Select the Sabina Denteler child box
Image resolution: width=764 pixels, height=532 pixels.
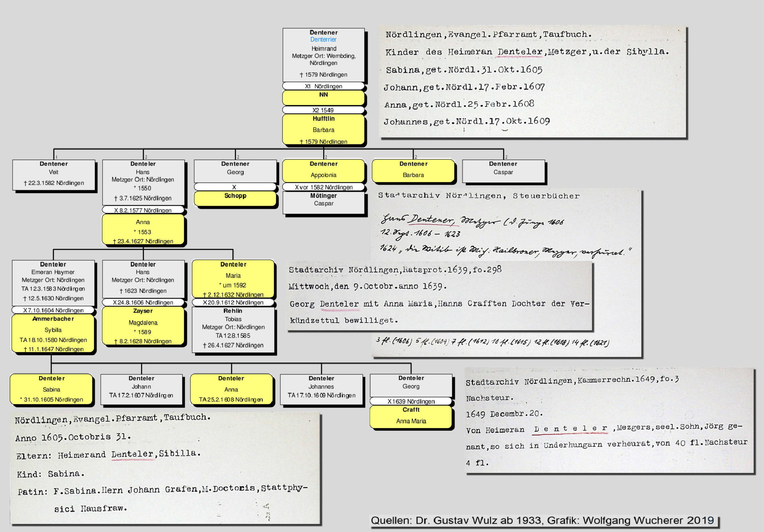52,389
